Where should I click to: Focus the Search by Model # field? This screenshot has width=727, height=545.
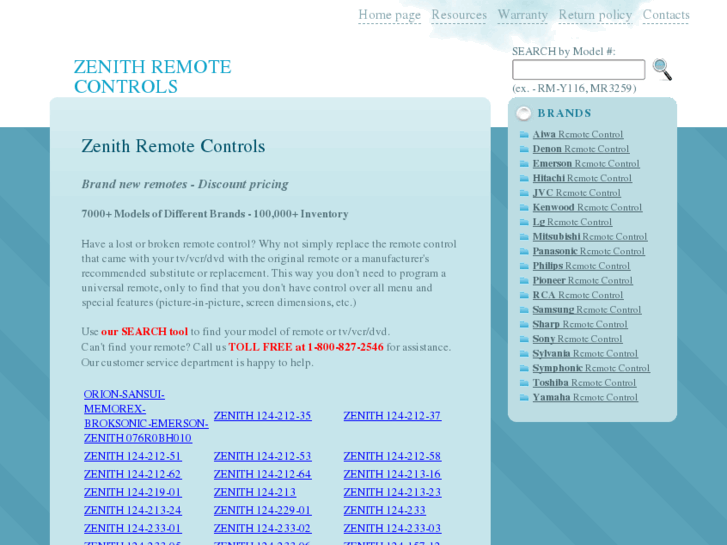coord(578,70)
